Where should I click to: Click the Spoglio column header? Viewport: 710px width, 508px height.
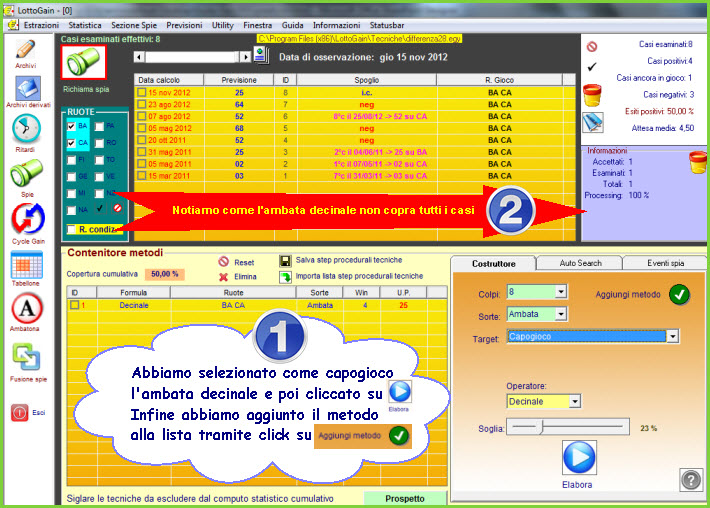[367, 80]
